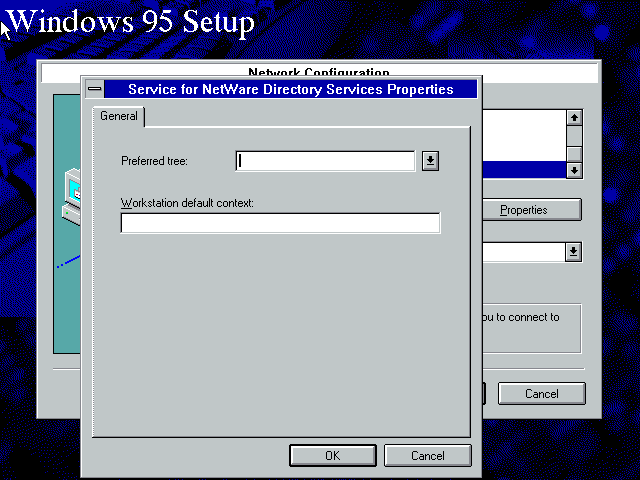Click the scrollbar thumb in Network Configuration list
640x480 pixels.
(574, 153)
